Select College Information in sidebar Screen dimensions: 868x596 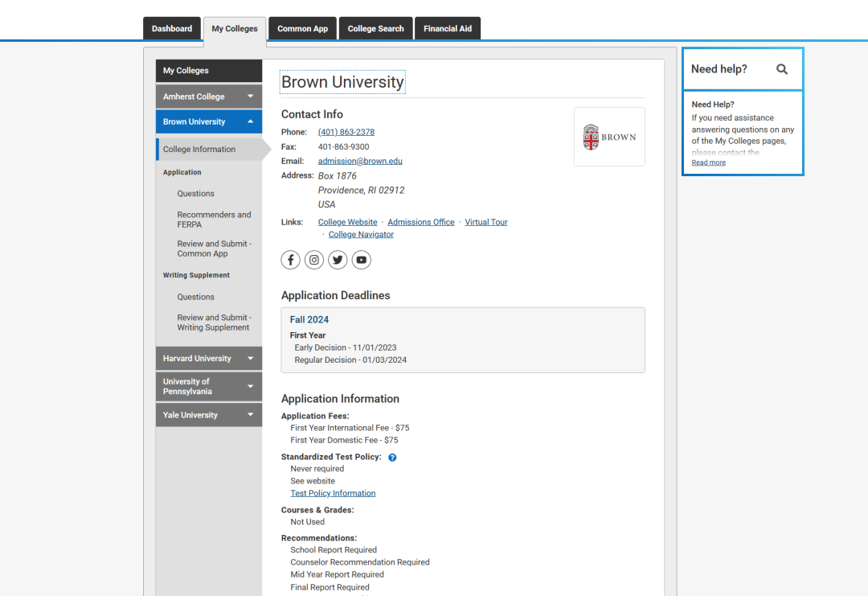point(210,150)
